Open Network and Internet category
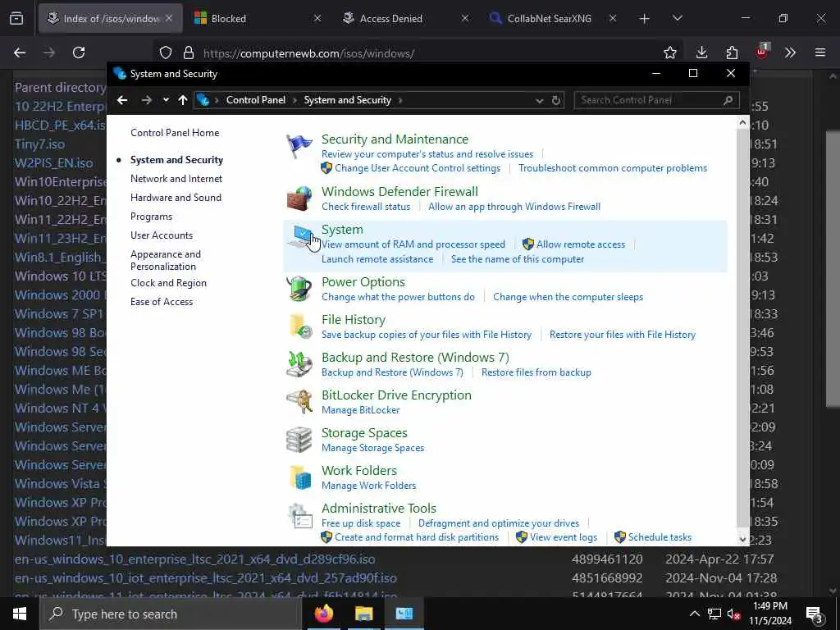Image resolution: width=840 pixels, height=630 pixels. pyautogui.click(x=176, y=178)
